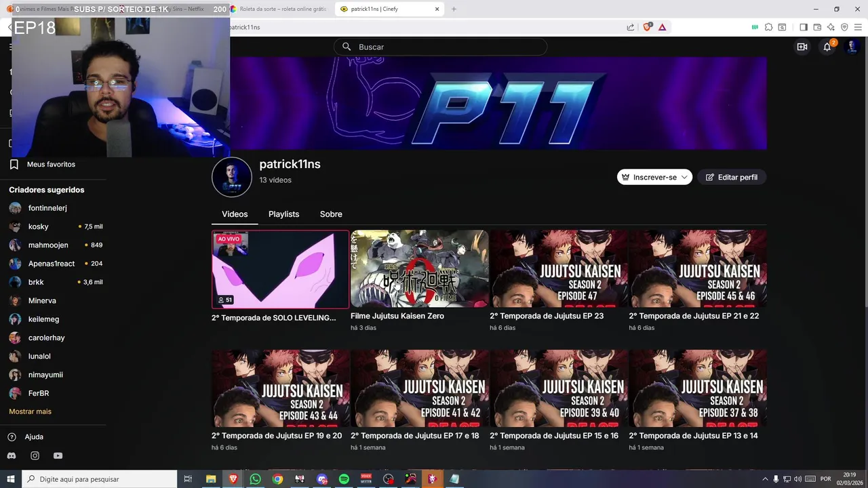Show hidden system tray icons chevron
The image size is (868, 488).
pyautogui.click(x=766, y=479)
